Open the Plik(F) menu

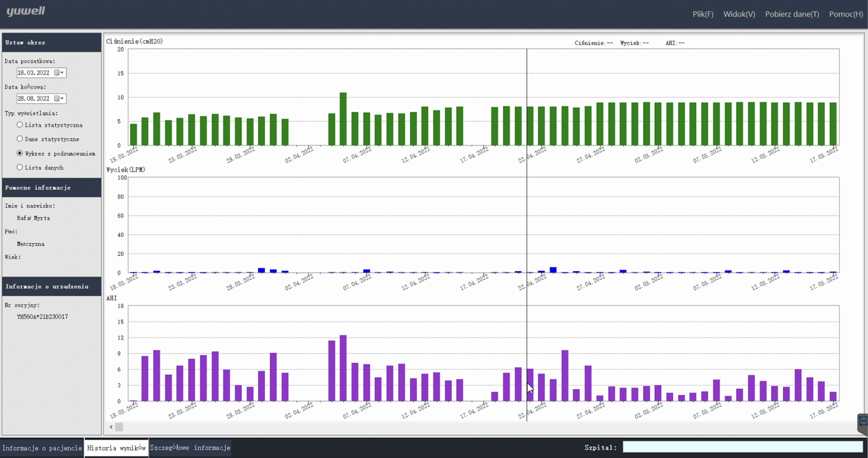[x=703, y=14]
